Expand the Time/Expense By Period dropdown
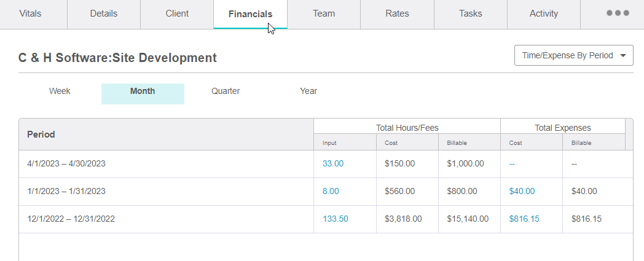The width and height of the screenshot is (644, 261). [573, 55]
